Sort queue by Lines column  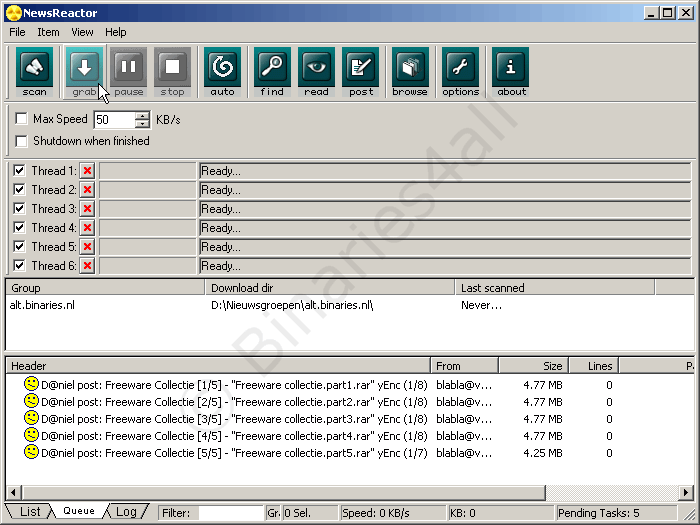(594, 366)
